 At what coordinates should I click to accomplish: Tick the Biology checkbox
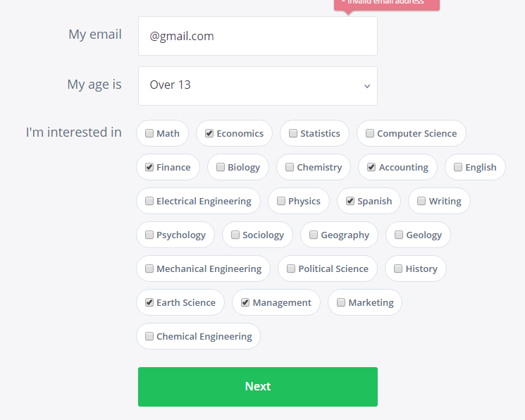pos(221,167)
